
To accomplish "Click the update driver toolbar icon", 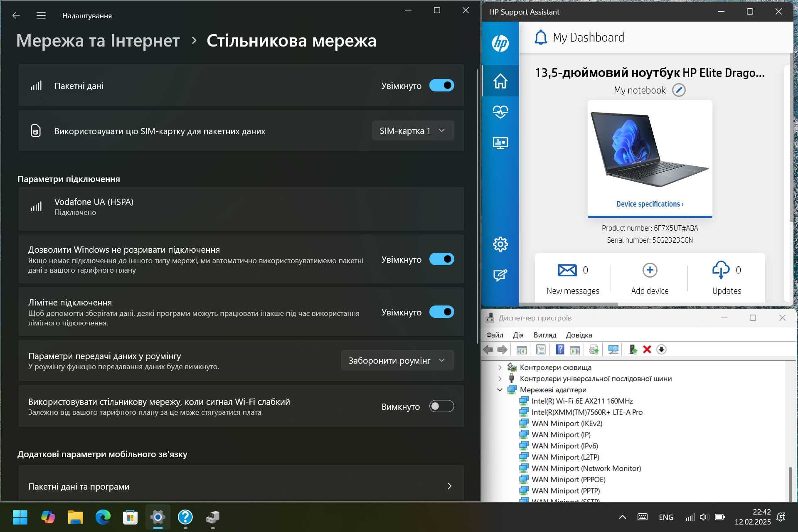I will pos(594,350).
